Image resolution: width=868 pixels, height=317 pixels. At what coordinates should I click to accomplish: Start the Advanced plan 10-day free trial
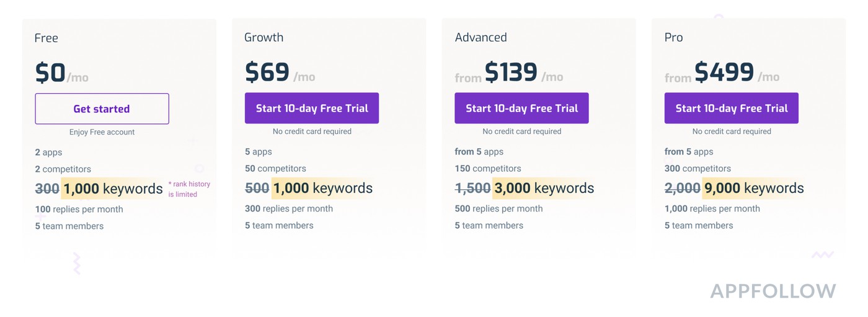click(521, 108)
